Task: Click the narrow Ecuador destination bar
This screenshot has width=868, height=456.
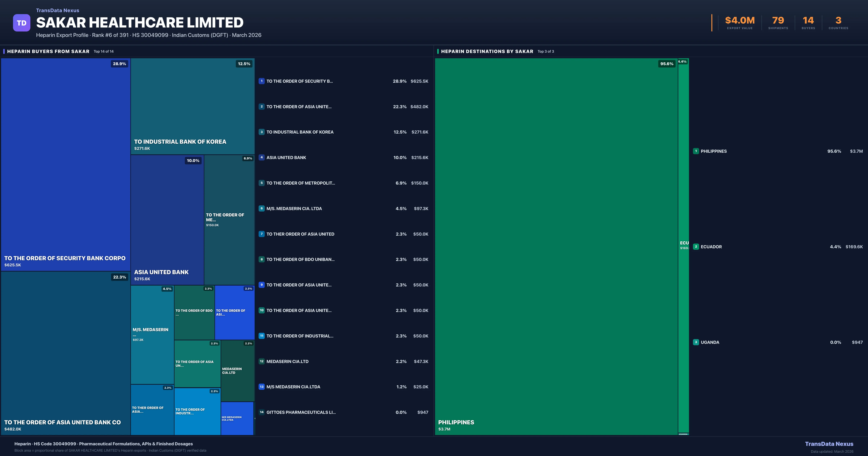Action: (x=683, y=169)
